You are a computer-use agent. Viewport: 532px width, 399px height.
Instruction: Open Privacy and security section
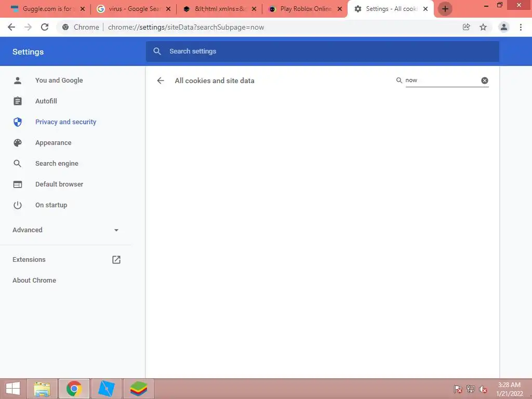[65, 122]
